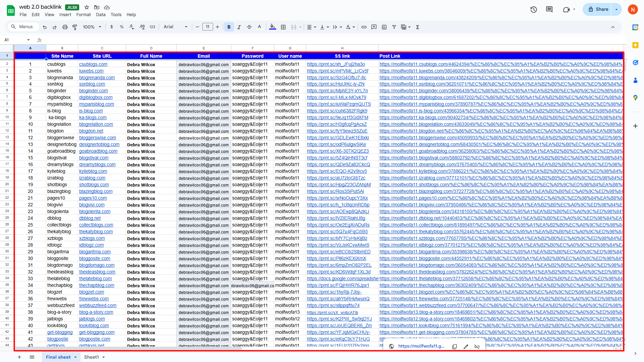Toggle italic formatting on

point(239,27)
